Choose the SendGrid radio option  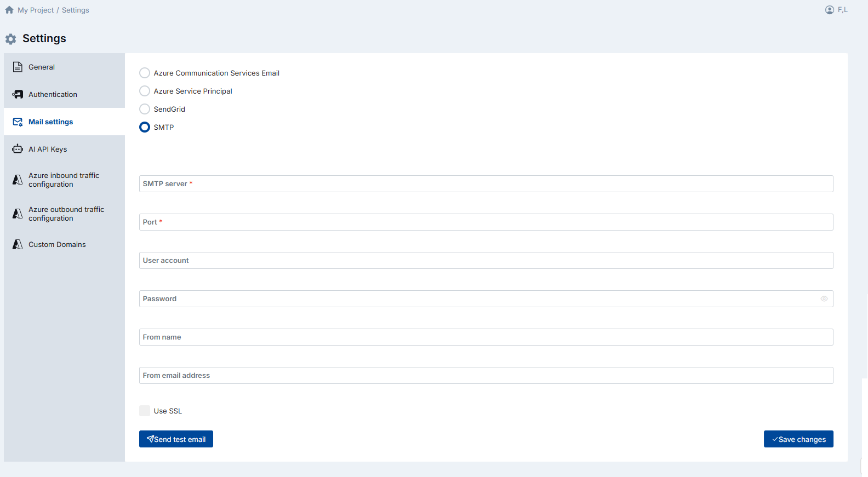[145, 109]
